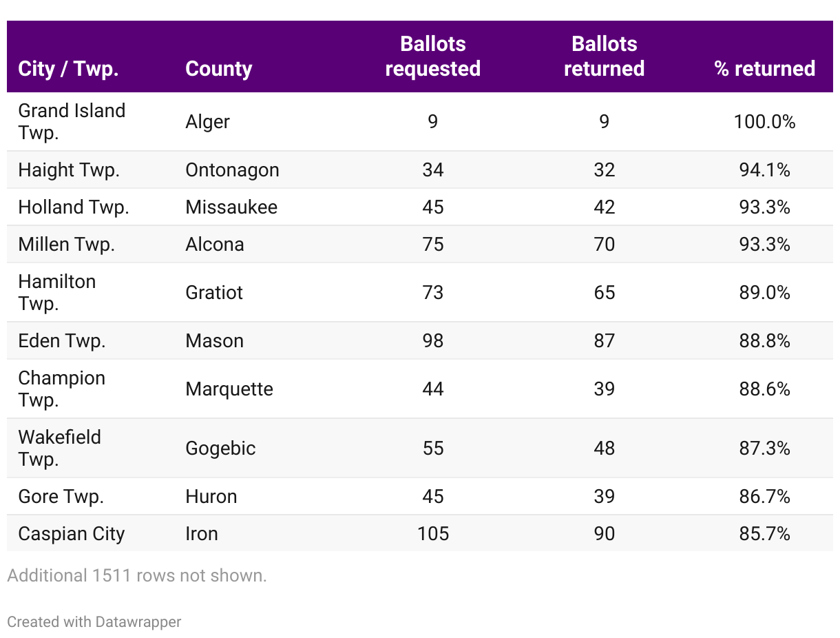840x638 pixels.
Task: Click the Holland Twp. row name
Action: 74,207
